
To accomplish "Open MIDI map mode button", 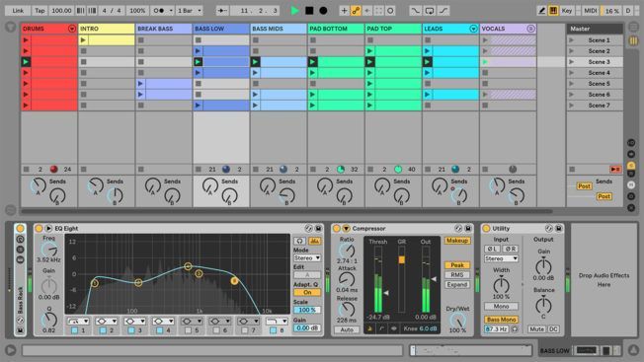I will pyautogui.click(x=591, y=11).
